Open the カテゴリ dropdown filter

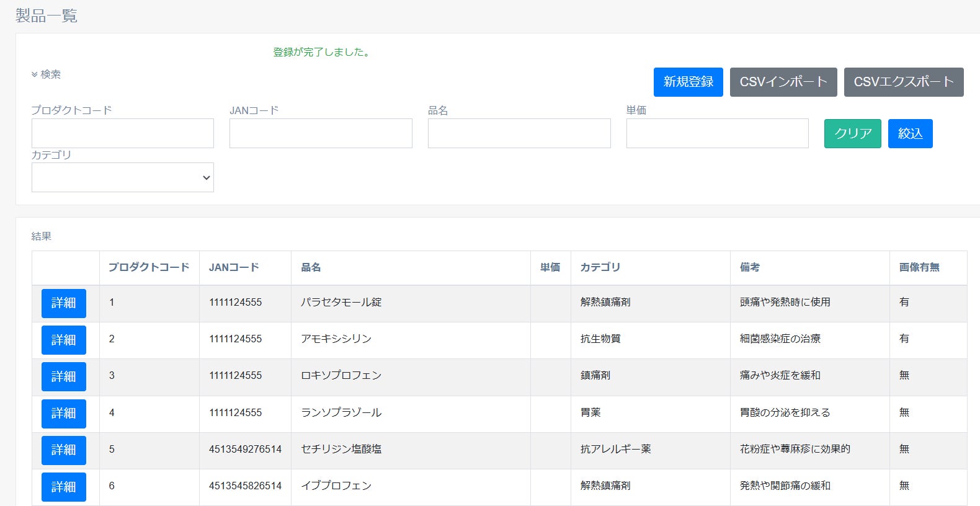click(123, 177)
